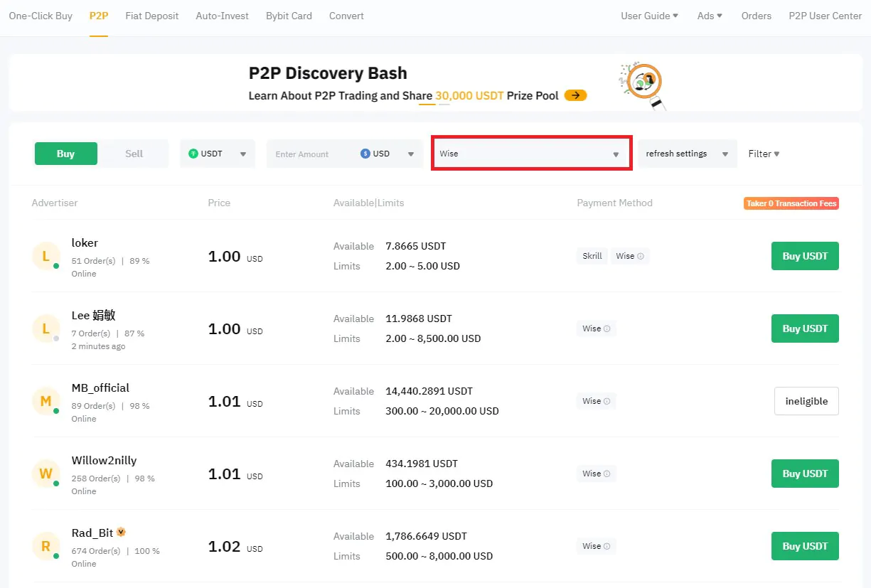Select the P2P tab

tap(99, 16)
